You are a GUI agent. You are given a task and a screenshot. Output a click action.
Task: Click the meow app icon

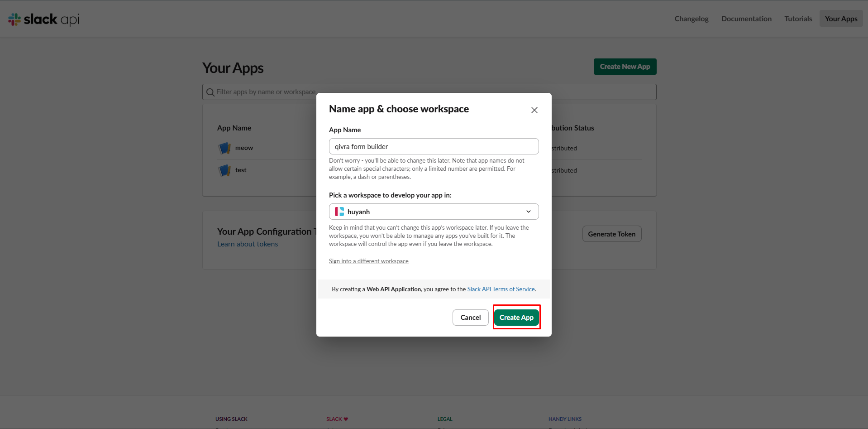pos(224,148)
